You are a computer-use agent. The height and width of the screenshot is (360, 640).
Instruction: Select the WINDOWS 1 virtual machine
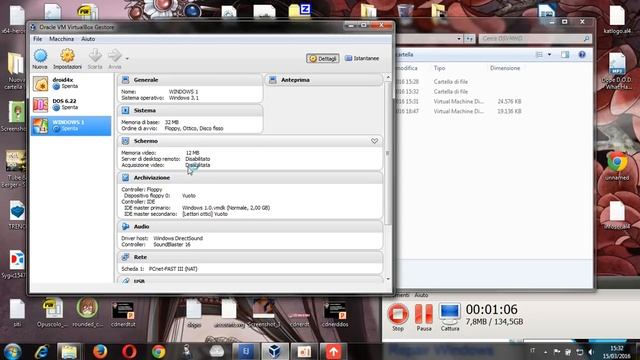[71, 126]
